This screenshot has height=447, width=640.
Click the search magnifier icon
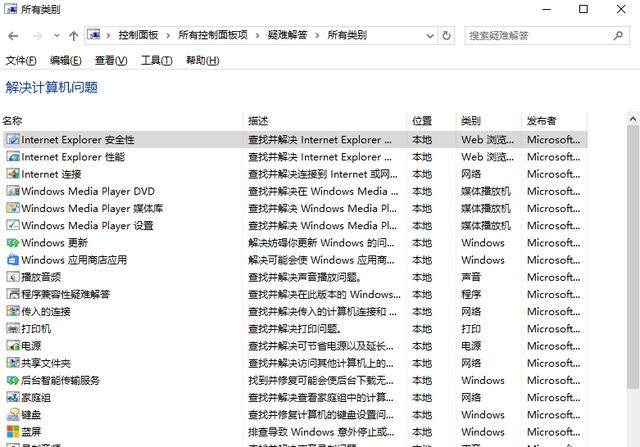[618, 36]
